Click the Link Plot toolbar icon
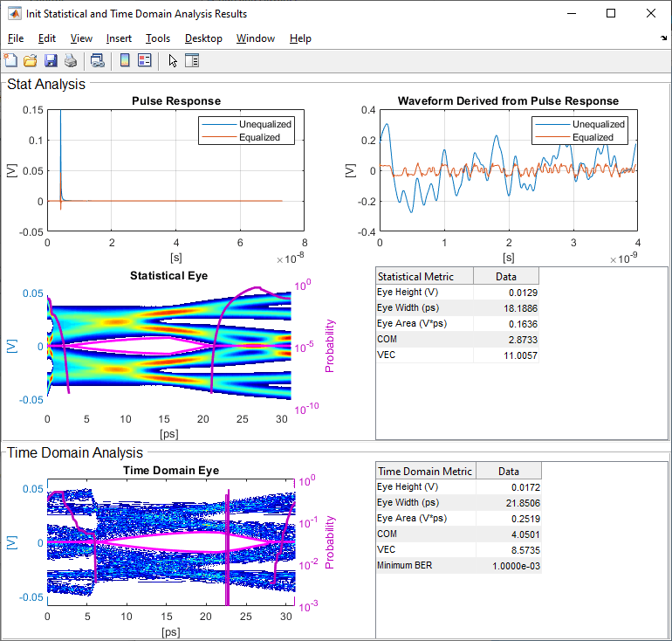 pos(98,60)
